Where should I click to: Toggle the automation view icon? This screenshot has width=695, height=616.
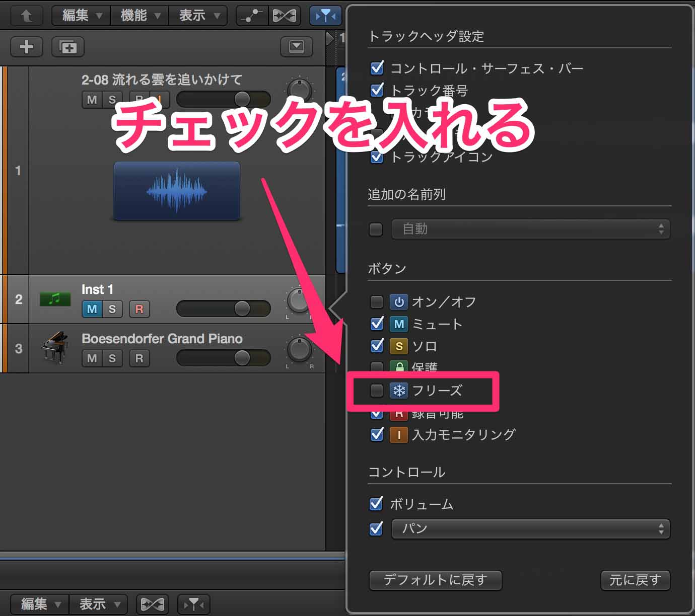252,16
